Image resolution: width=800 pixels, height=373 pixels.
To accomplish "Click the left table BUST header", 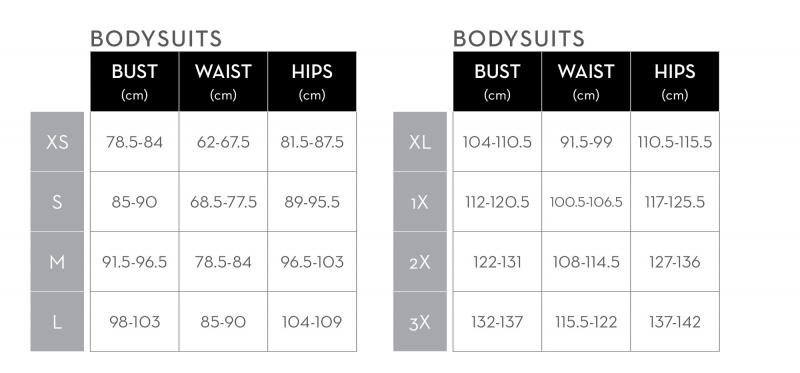I will coord(135,81).
